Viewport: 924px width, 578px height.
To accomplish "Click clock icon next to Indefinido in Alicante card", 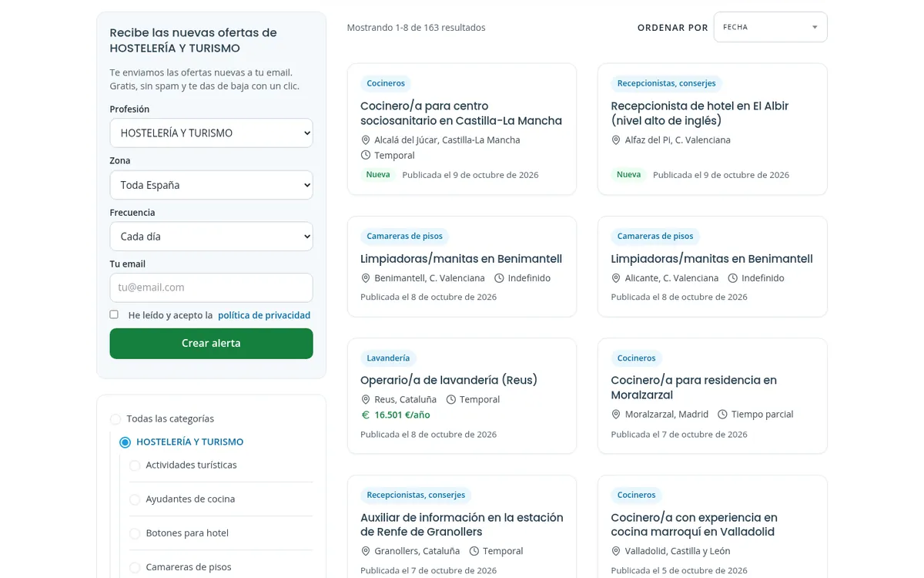I will coord(733,278).
